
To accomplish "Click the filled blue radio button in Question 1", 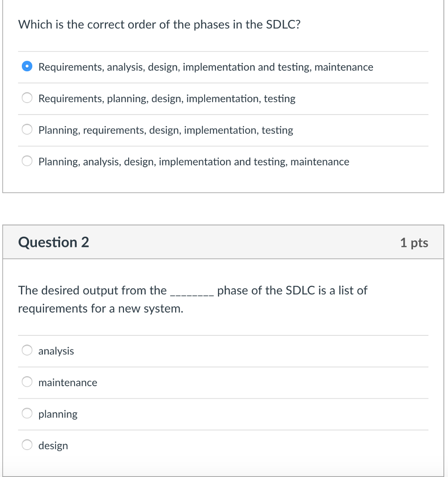I will point(27,66).
